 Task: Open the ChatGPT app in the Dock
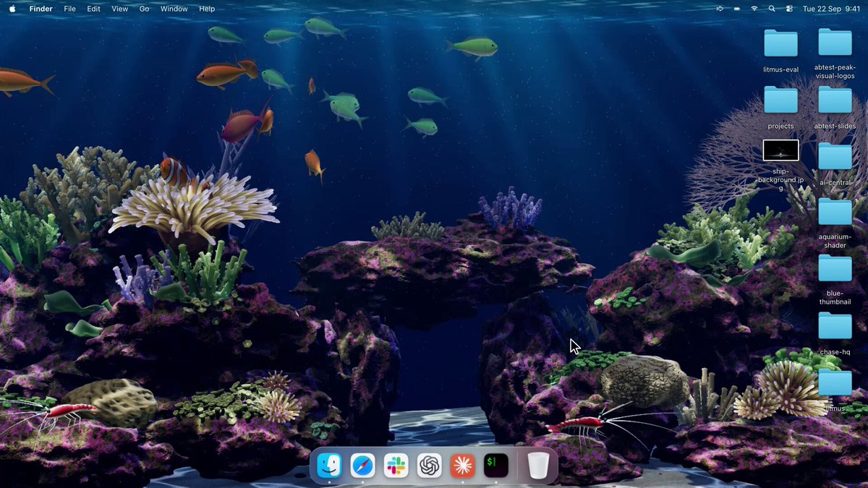tap(430, 466)
